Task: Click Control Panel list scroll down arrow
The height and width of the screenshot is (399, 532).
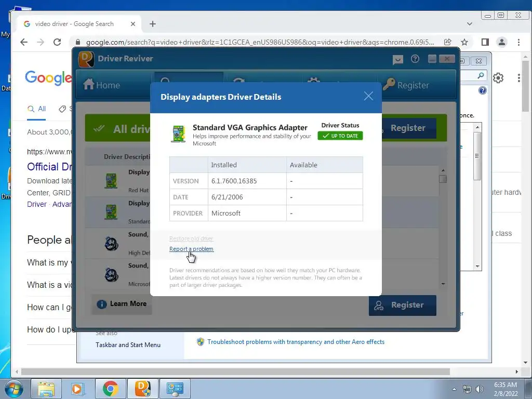Action: [477, 267]
